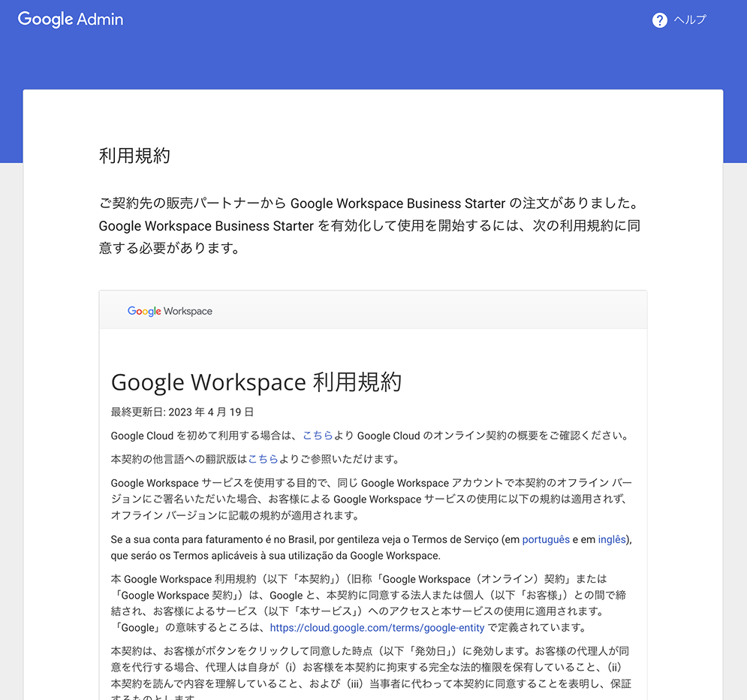Screen dimensions: 747x700
Task: Click the Google Admin logo
Action: [x=71, y=20]
